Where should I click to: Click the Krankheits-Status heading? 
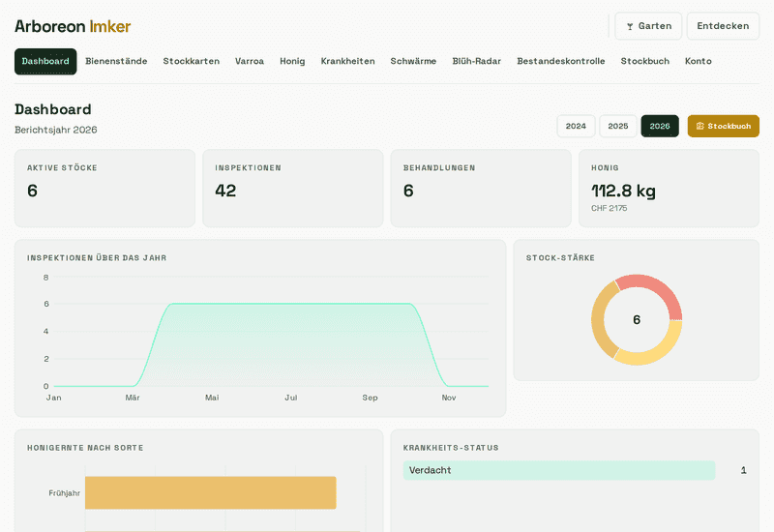451,448
